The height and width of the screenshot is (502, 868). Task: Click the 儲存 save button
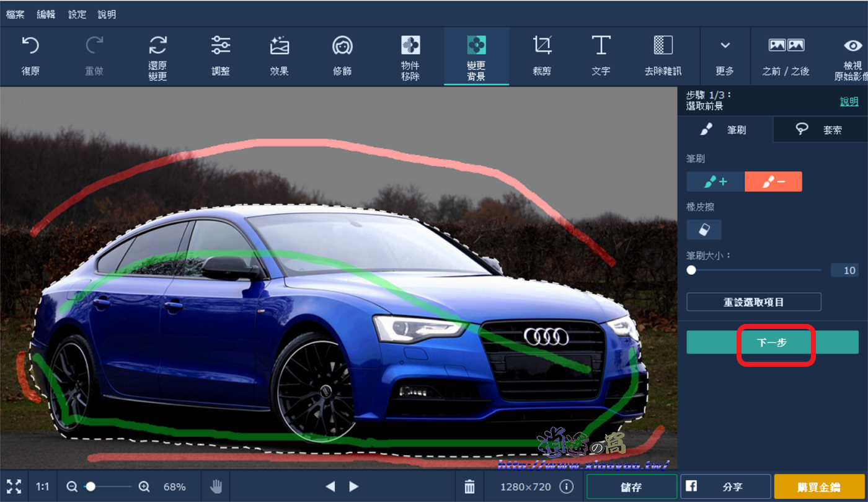[631, 487]
